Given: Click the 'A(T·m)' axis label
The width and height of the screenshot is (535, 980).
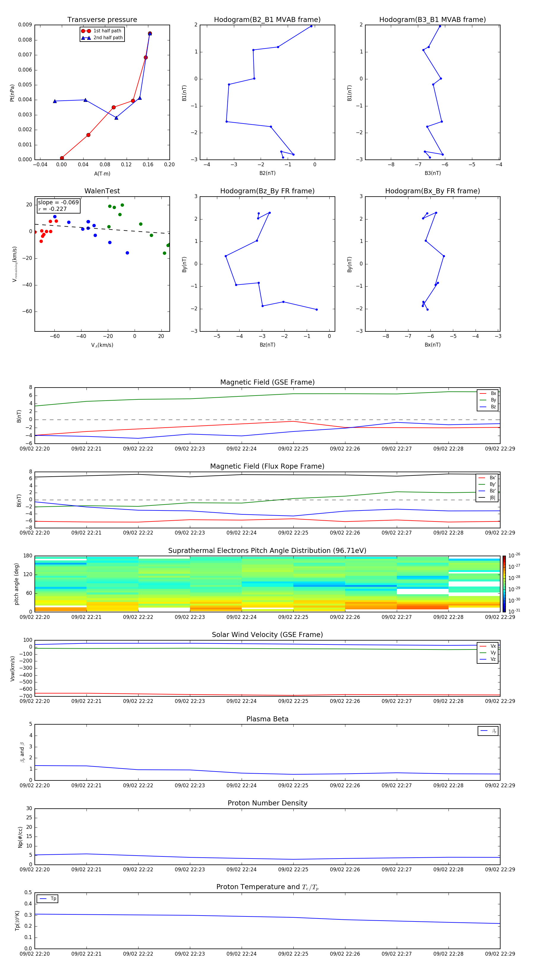Looking at the screenshot, I should [102, 174].
